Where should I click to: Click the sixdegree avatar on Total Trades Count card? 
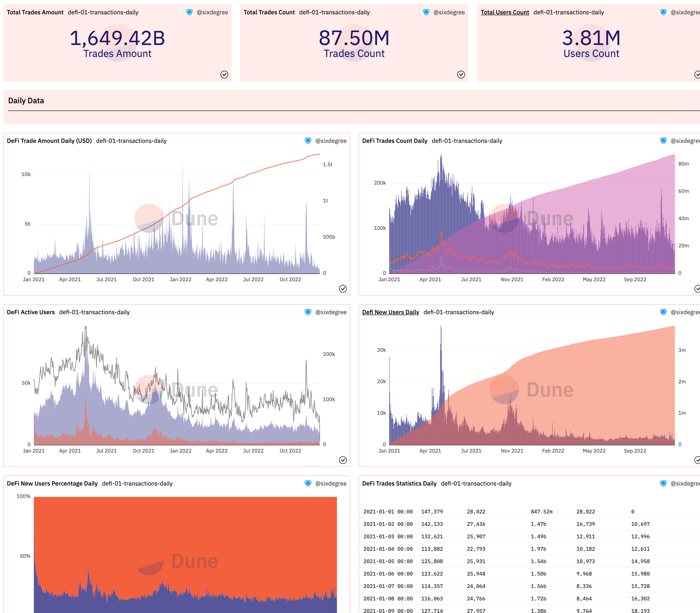[x=426, y=12]
